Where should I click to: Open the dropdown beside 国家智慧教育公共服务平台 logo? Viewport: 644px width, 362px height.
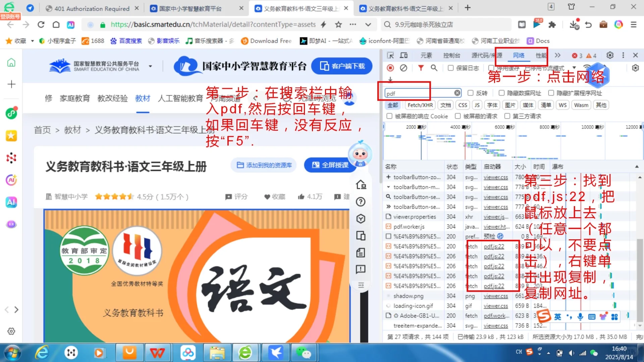[150, 66]
